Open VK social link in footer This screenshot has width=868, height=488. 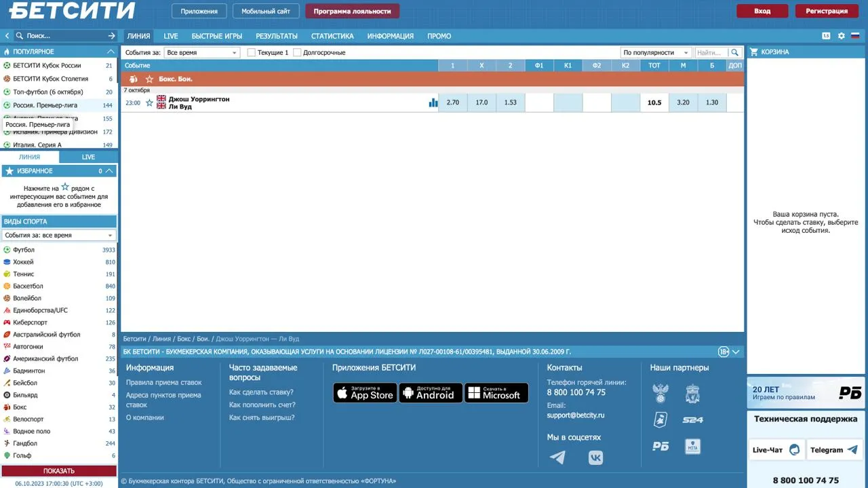click(595, 457)
